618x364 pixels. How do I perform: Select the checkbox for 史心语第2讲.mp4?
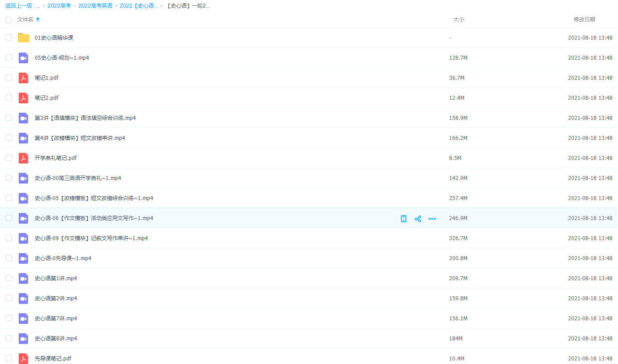pyautogui.click(x=9, y=298)
